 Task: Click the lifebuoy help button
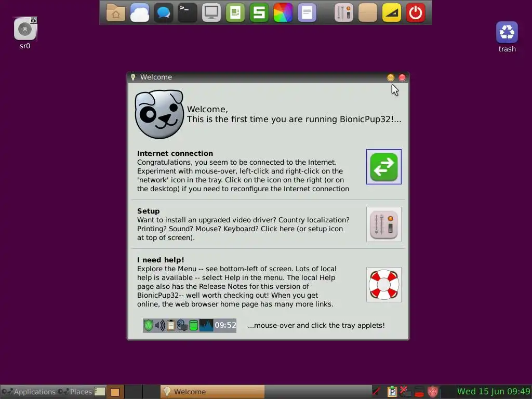coord(384,285)
